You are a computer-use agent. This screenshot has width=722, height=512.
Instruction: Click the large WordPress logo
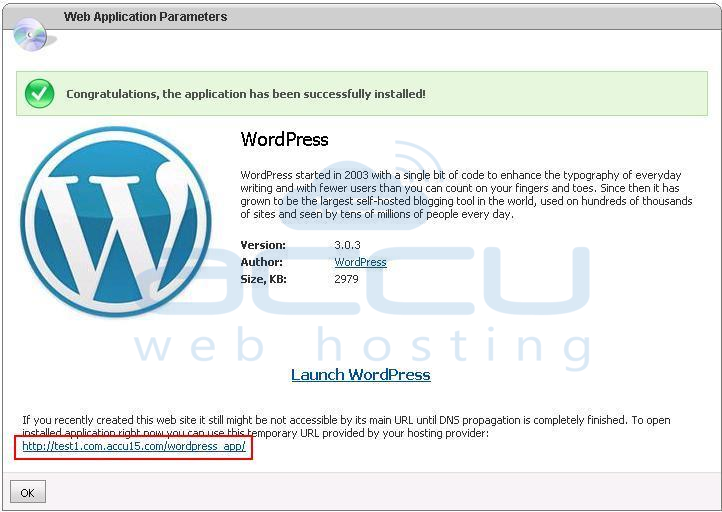(116, 221)
